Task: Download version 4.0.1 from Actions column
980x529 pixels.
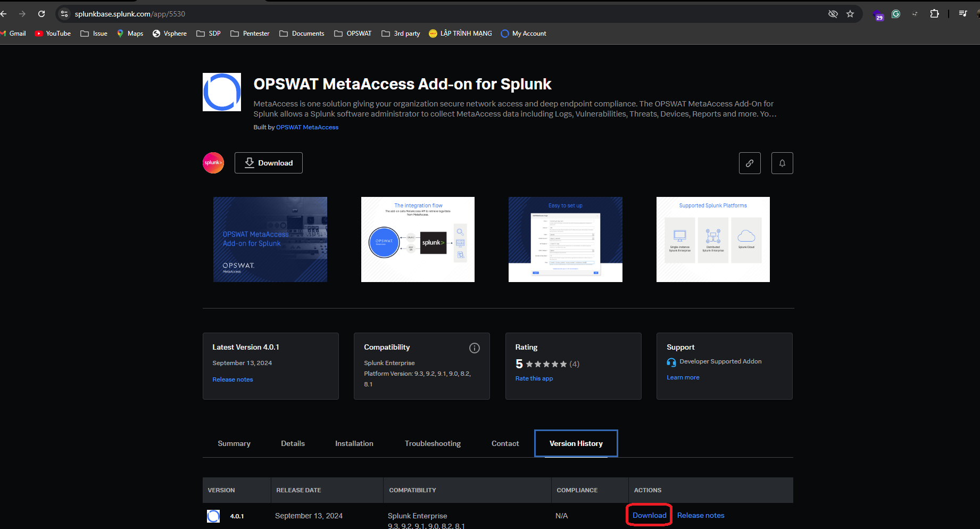Action: [650, 515]
